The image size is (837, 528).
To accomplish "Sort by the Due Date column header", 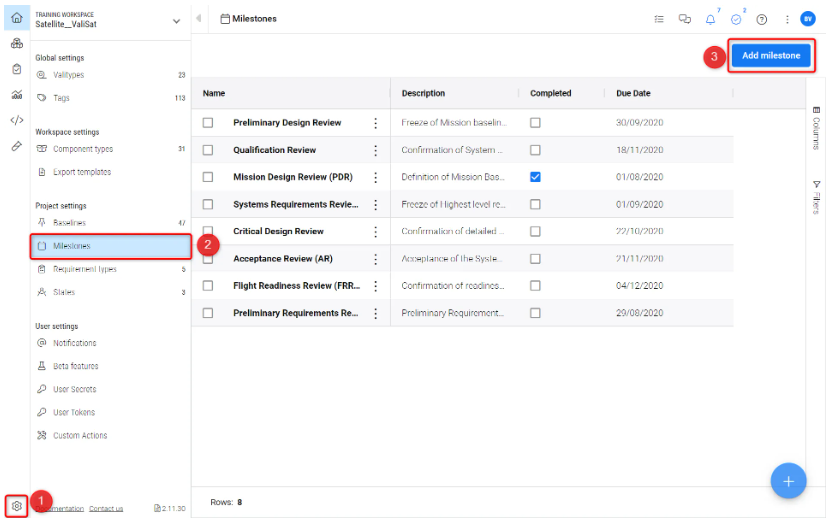I will (x=634, y=93).
